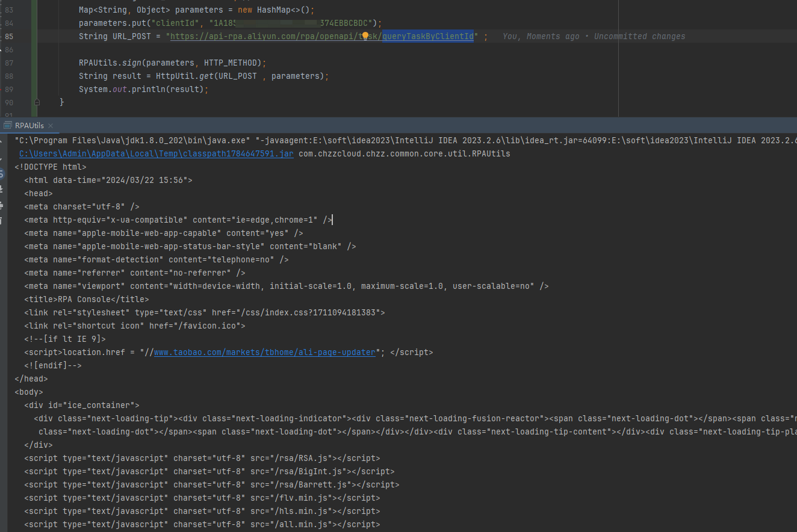Open the classpath1784647591.jar path link
797x532 pixels.
point(157,153)
